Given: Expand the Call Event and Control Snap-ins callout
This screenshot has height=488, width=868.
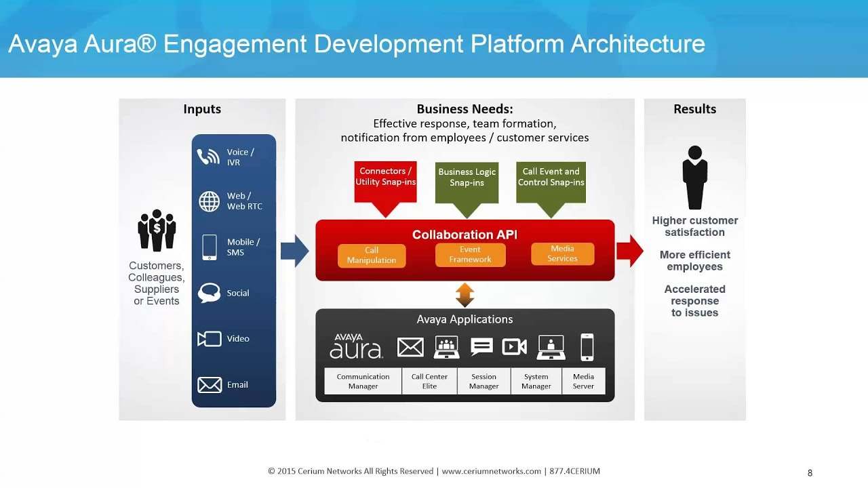Looking at the screenshot, I should coord(551,178).
